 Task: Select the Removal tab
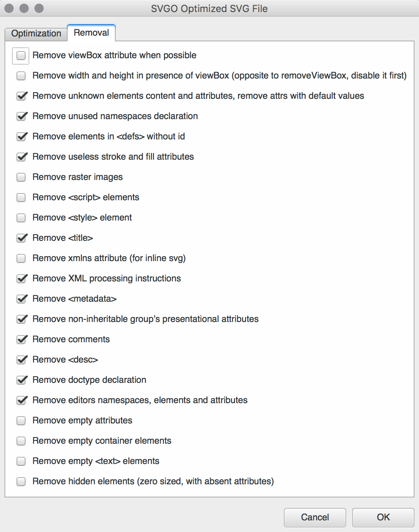click(x=91, y=33)
